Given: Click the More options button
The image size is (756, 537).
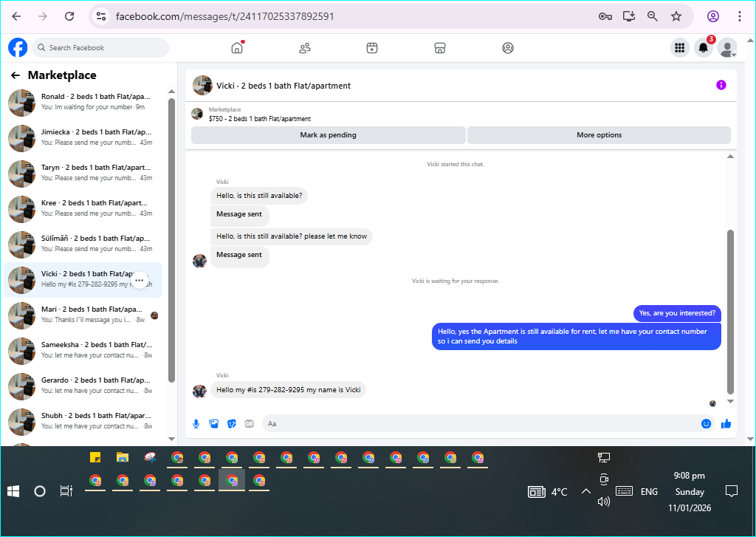Looking at the screenshot, I should point(599,135).
